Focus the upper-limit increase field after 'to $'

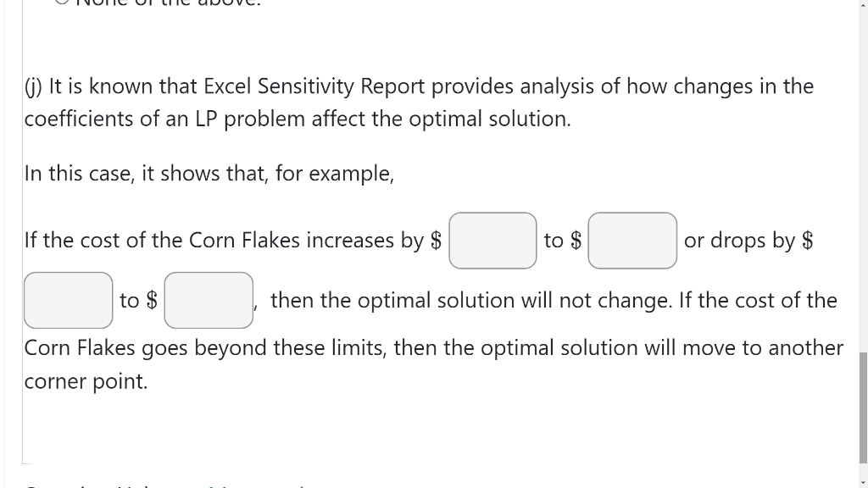click(x=632, y=241)
